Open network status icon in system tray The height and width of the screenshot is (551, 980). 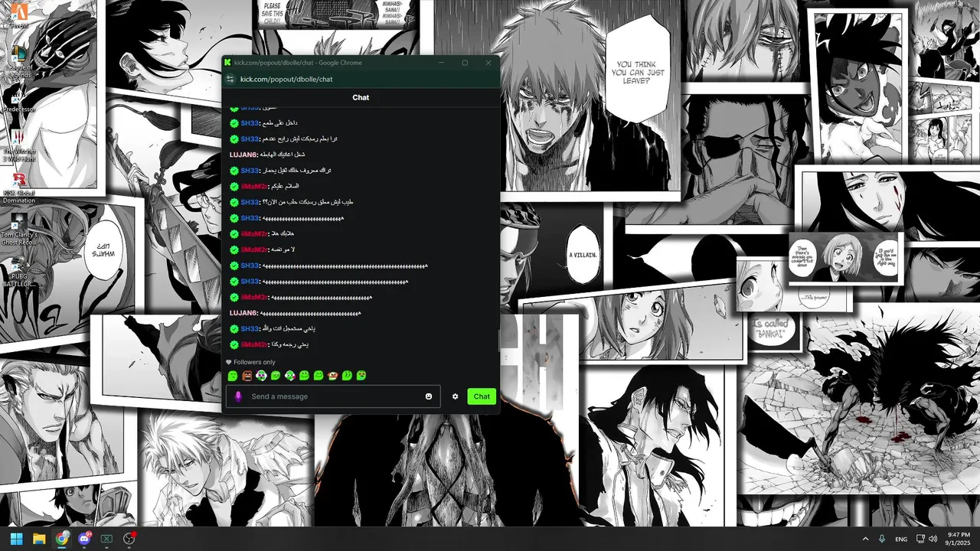pyautogui.click(x=920, y=539)
